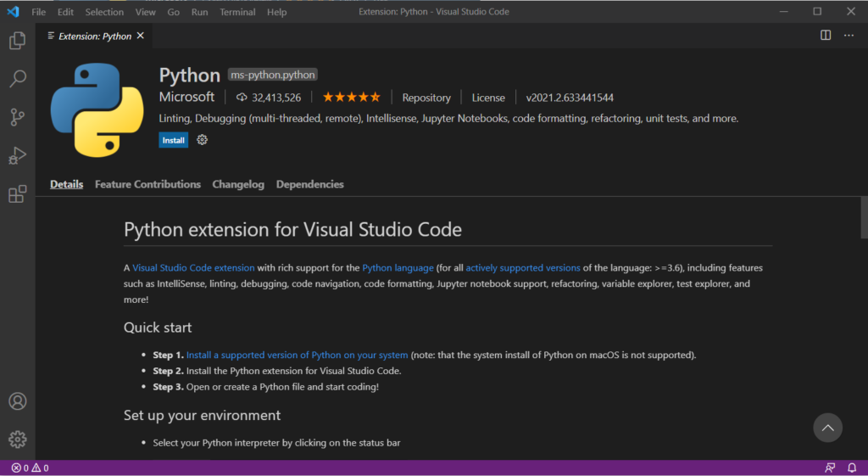This screenshot has height=476, width=868.
Task: Open the Repository link
Action: pos(426,98)
